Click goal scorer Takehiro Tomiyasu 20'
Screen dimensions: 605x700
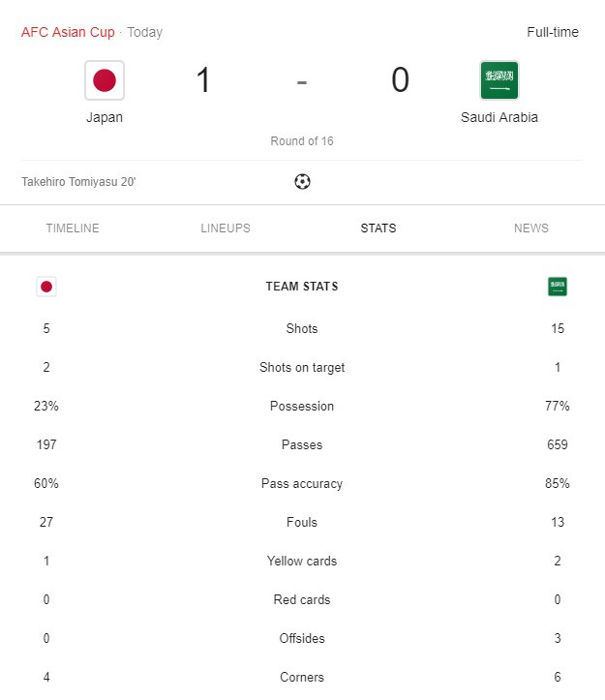(78, 181)
